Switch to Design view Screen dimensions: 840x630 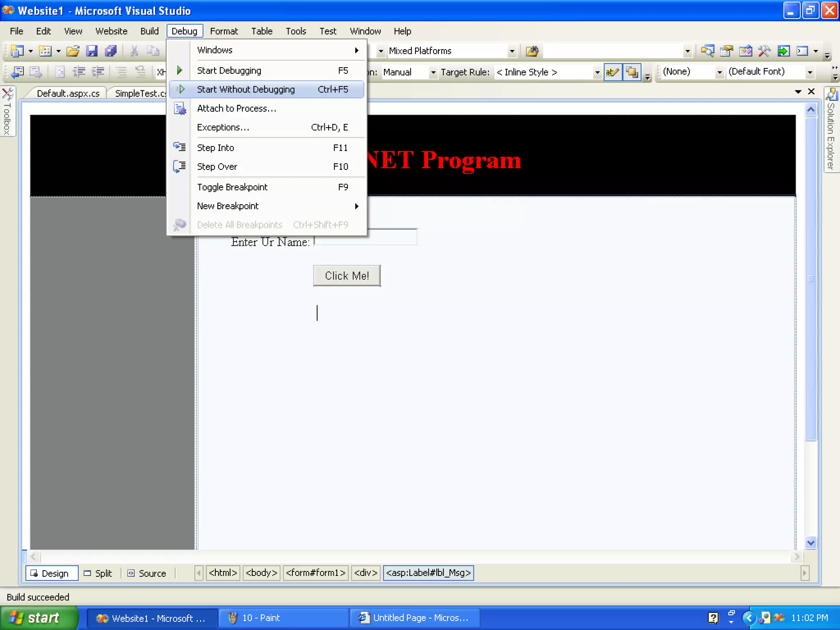(x=52, y=573)
